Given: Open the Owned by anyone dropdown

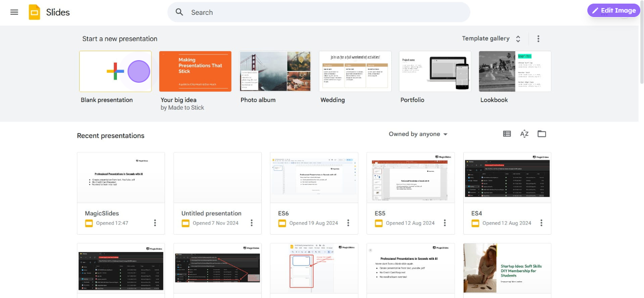Looking at the screenshot, I should [x=418, y=134].
